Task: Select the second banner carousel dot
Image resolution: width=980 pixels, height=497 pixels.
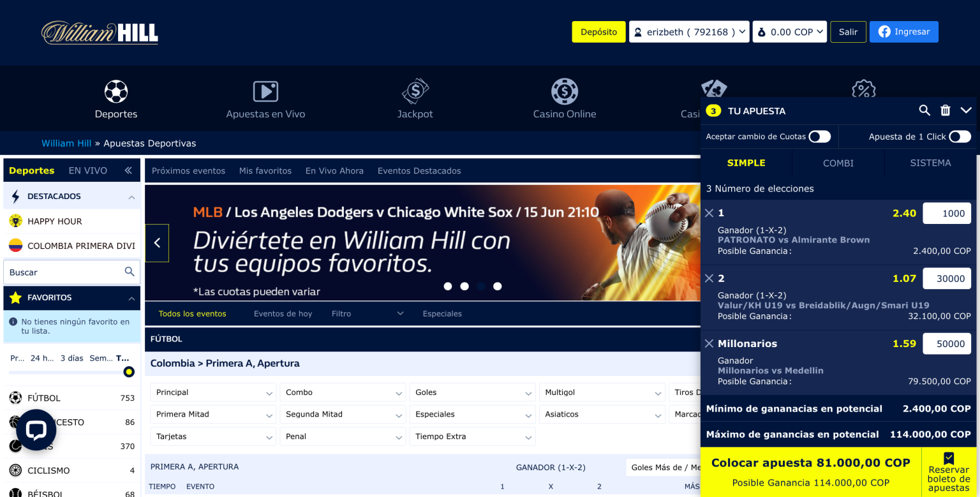Action: point(464,286)
